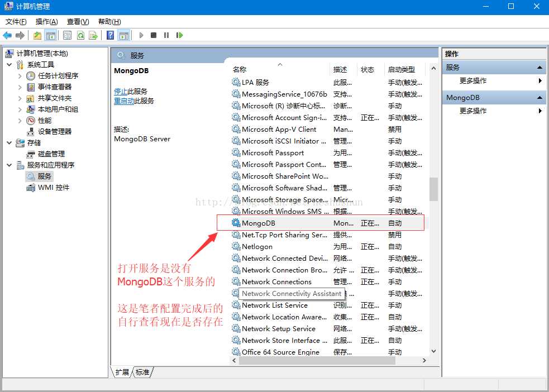This screenshot has height=392, width=549.
Task: Collapse the 系统工具 tree node
Action: coord(9,65)
